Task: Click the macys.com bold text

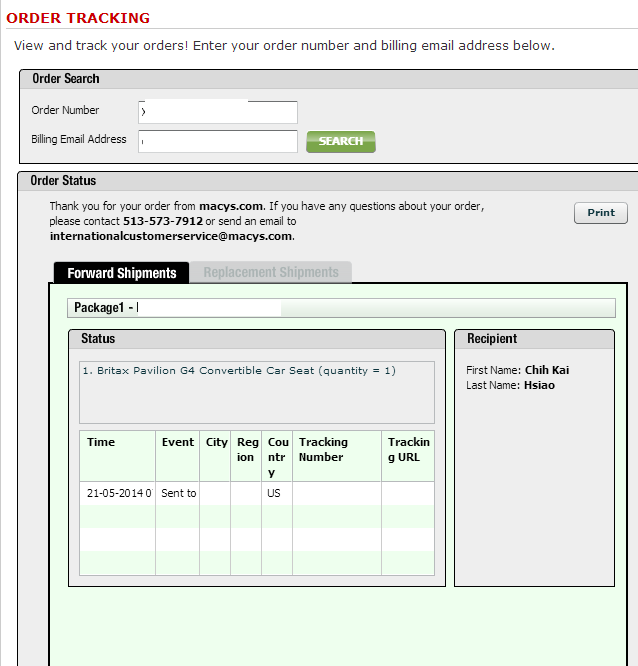Action: point(231,206)
